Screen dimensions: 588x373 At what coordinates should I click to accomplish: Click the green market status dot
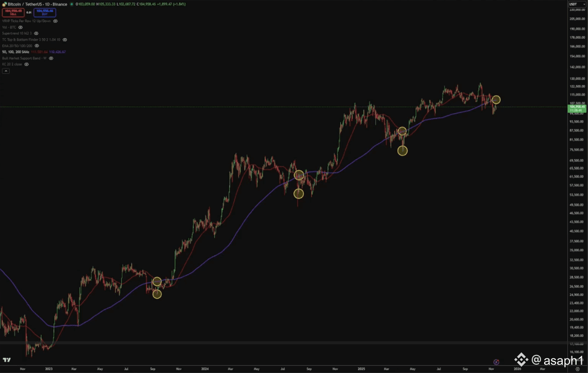(72, 4)
